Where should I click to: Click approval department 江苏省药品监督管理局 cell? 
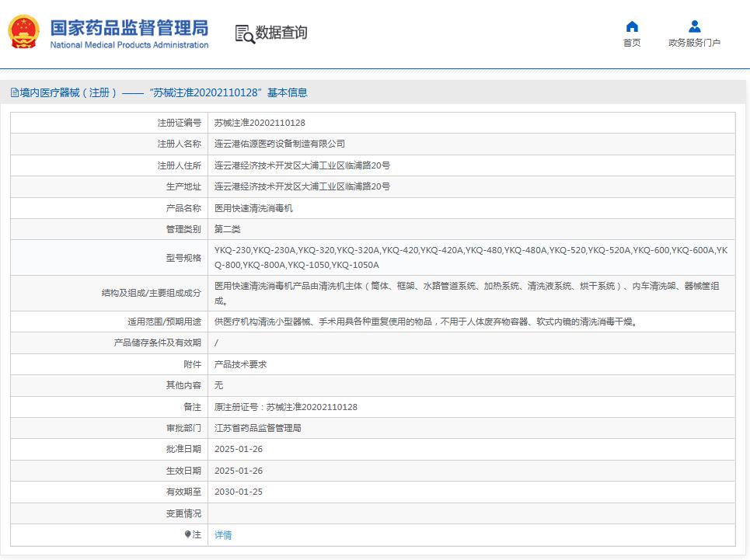[257, 427]
